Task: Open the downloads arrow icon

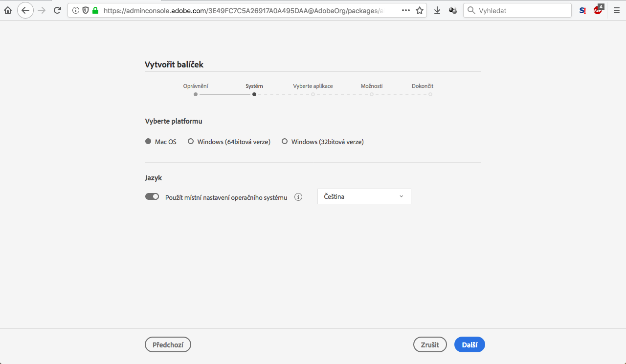Action: point(437,10)
